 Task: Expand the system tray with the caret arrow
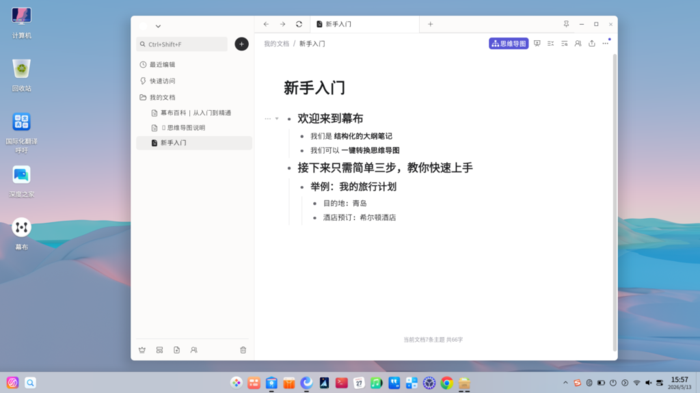point(566,383)
